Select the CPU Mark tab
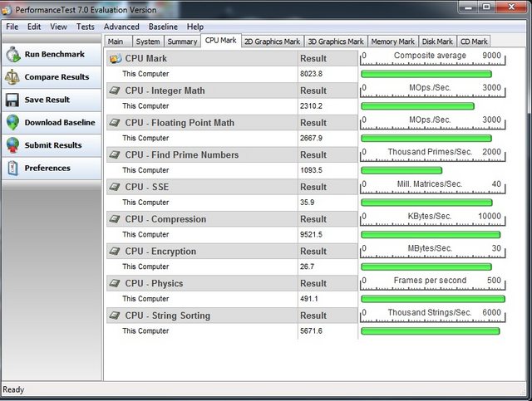Viewport: 532px width, 401px height. (x=221, y=41)
